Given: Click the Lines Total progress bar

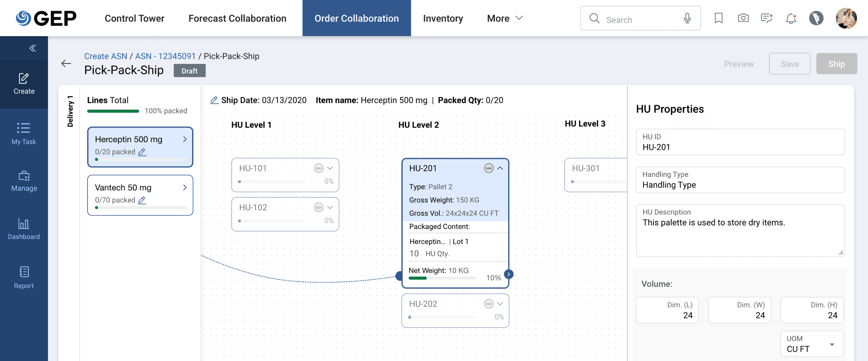Looking at the screenshot, I should (x=113, y=111).
